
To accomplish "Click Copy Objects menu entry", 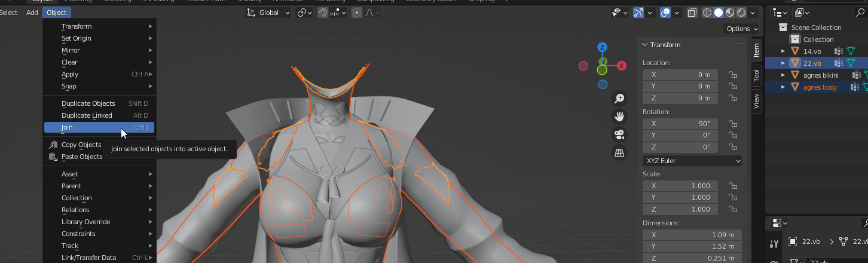I will click(x=99, y=145).
